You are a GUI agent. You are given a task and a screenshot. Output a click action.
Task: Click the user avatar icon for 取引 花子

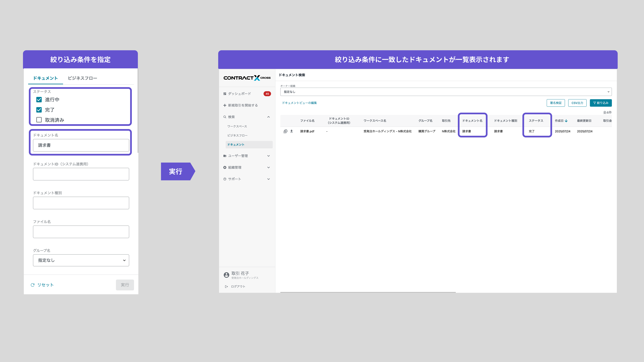pyautogui.click(x=226, y=275)
